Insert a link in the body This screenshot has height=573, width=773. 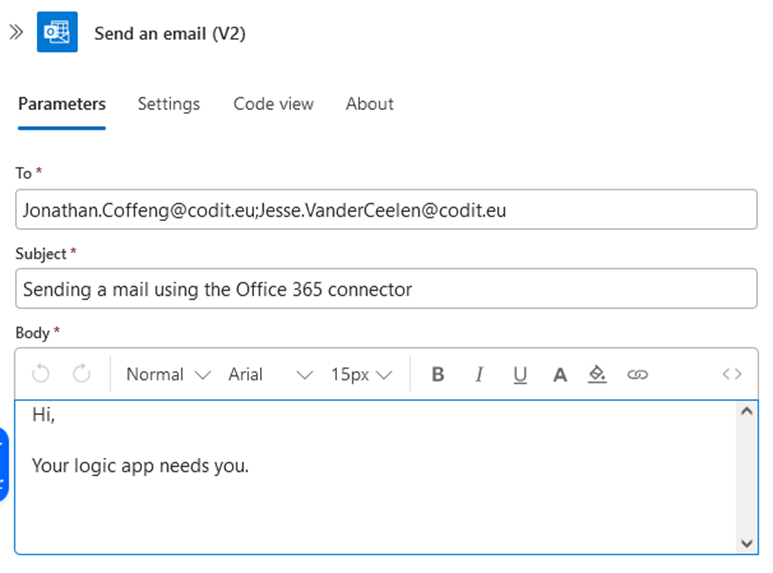click(637, 374)
